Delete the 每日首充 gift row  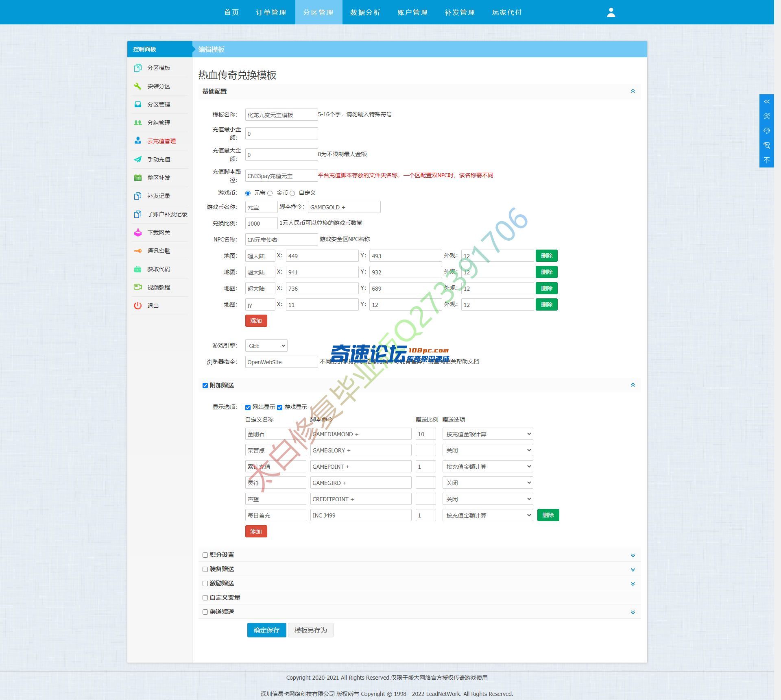coord(548,515)
